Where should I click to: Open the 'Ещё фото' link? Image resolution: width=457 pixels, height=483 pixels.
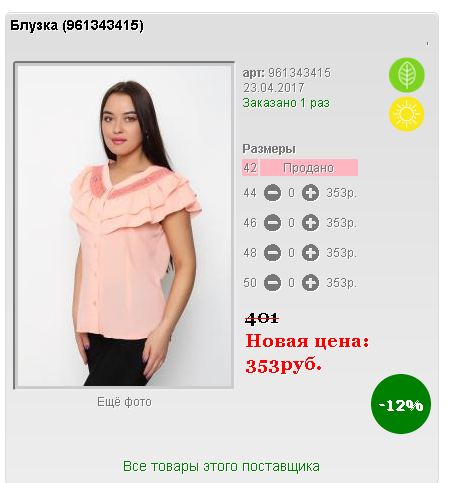[x=124, y=402]
